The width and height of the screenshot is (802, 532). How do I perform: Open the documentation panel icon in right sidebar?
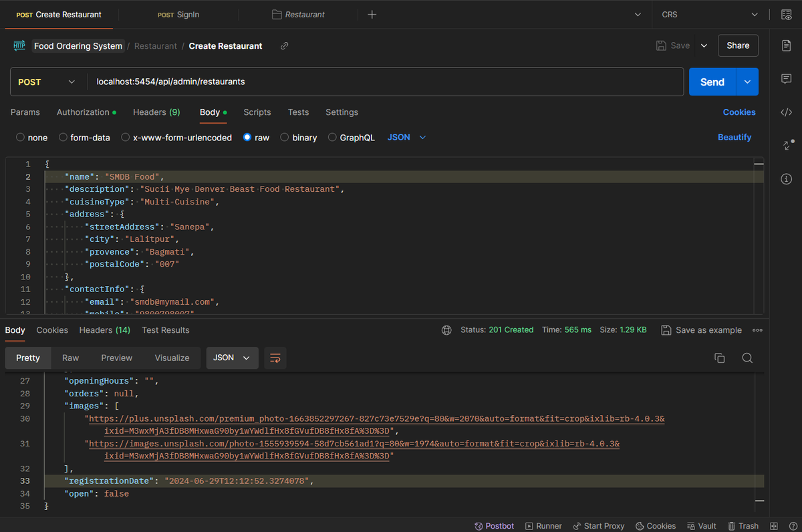point(786,45)
